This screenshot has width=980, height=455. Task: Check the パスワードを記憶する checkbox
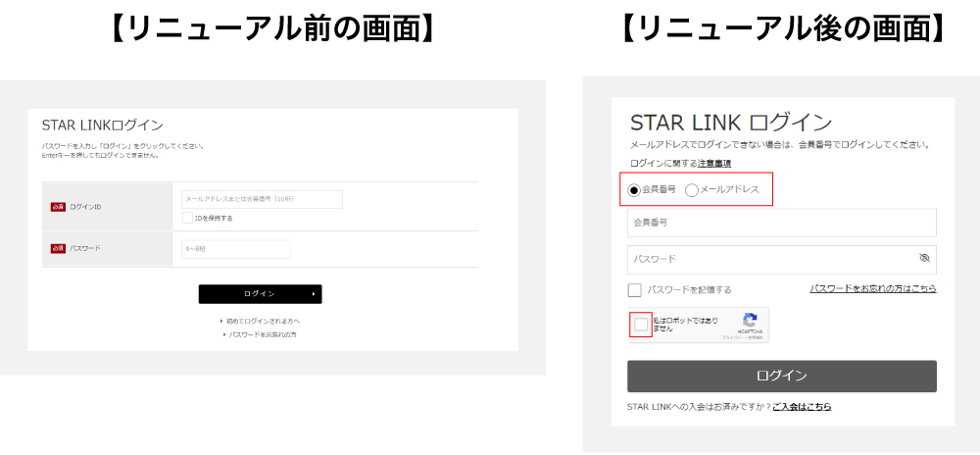coord(635,290)
